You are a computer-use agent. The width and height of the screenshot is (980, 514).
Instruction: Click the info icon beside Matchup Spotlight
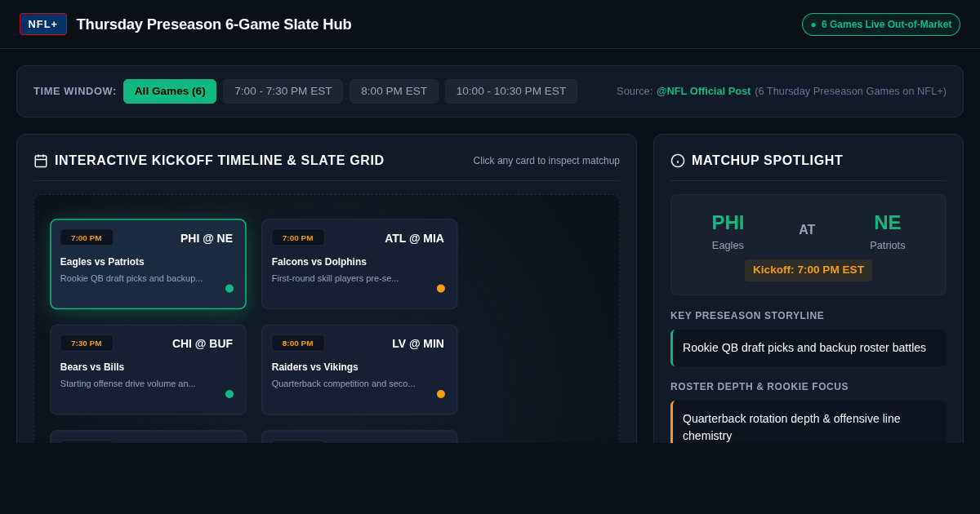tap(678, 161)
